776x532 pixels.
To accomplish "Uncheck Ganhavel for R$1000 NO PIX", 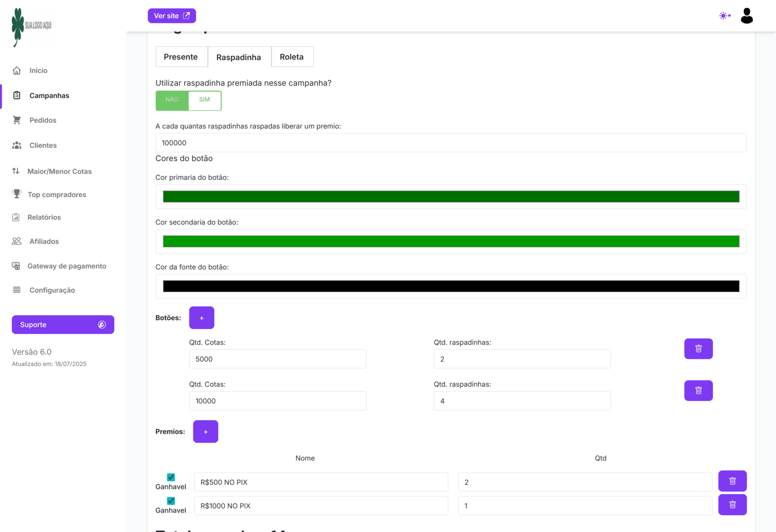I will [171, 501].
